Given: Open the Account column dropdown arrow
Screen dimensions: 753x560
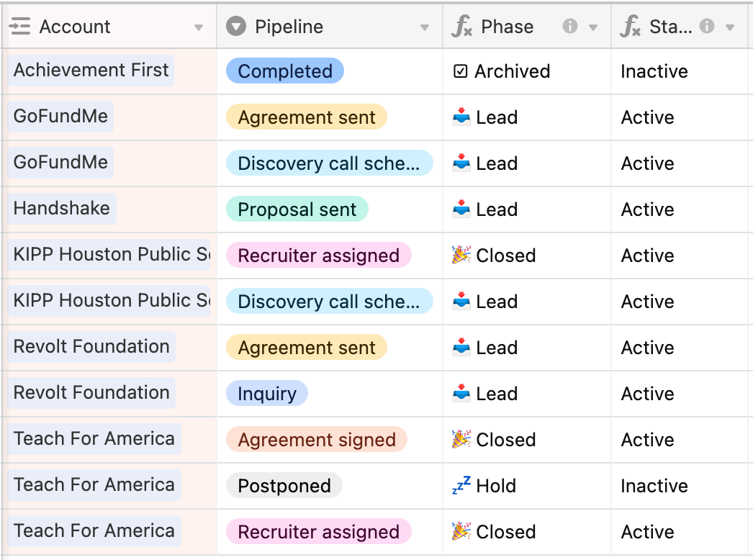Looking at the screenshot, I should click(x=199, y=28).
